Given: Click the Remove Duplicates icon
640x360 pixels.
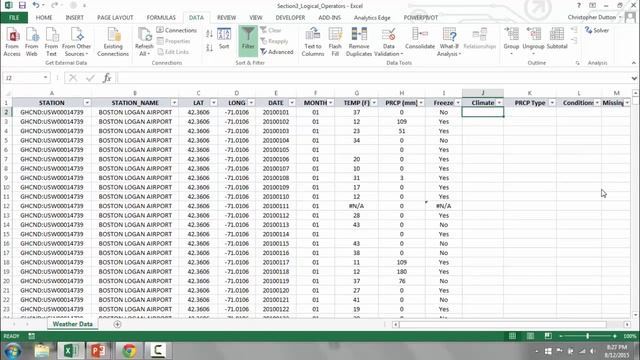Looking at the screenshot, I should [359, 41].
